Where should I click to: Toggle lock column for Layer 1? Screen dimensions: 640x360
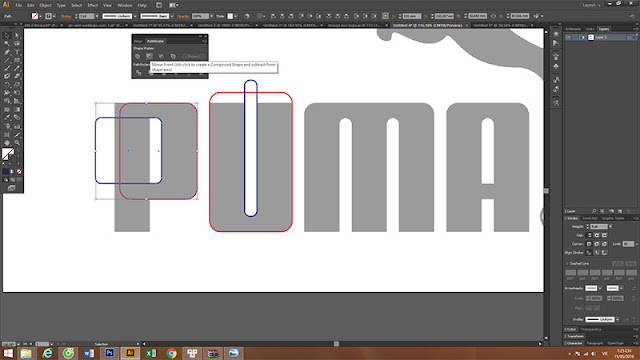tap(575, 37)
